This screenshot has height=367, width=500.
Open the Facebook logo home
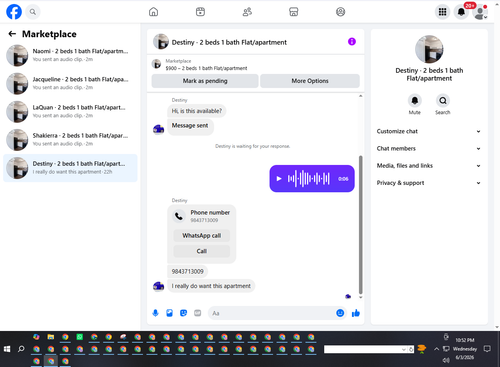14,12
